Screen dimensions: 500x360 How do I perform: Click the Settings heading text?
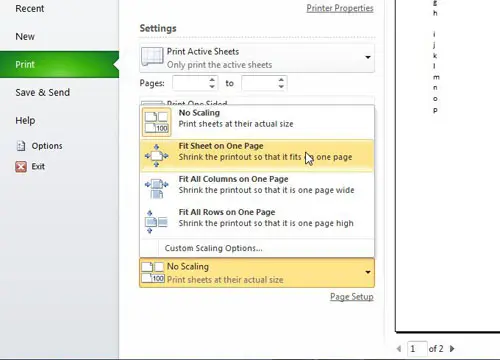point(158,28)
